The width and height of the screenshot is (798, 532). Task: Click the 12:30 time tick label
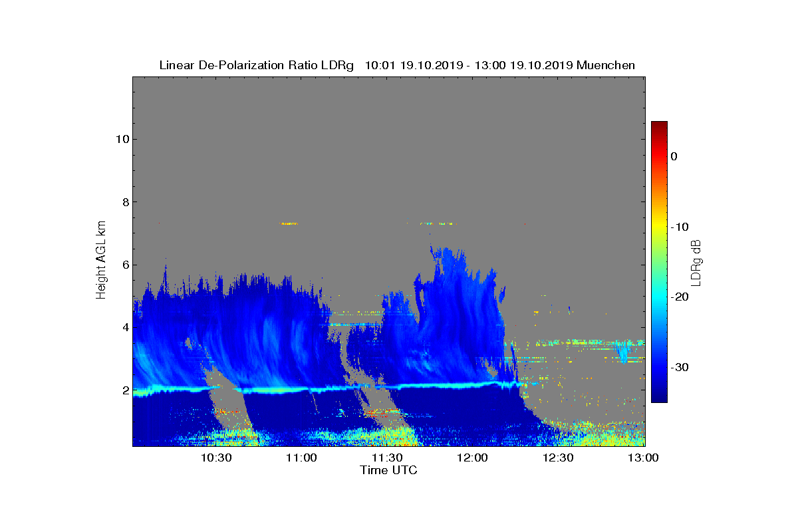point(559,458)
